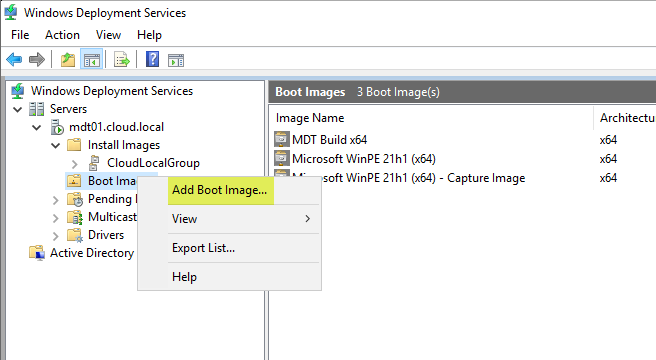Click the Windows Deployment Services title bar icon

click(11, 12)
